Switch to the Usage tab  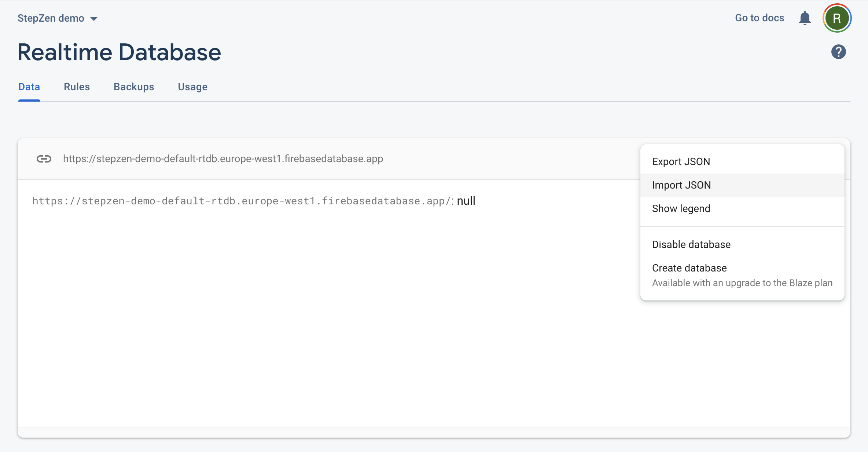click(x=192, y=87)
